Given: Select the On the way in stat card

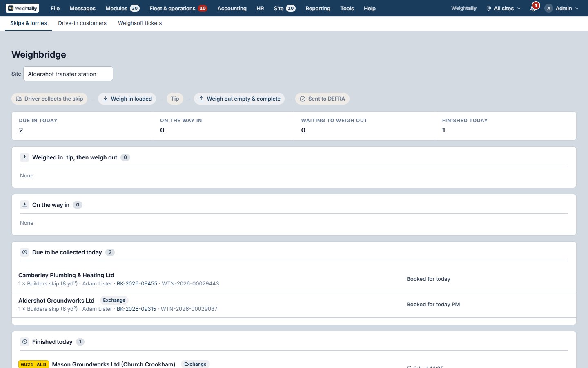Looking at the screenshot, I should pyautogui.click(x=223, y=126).
